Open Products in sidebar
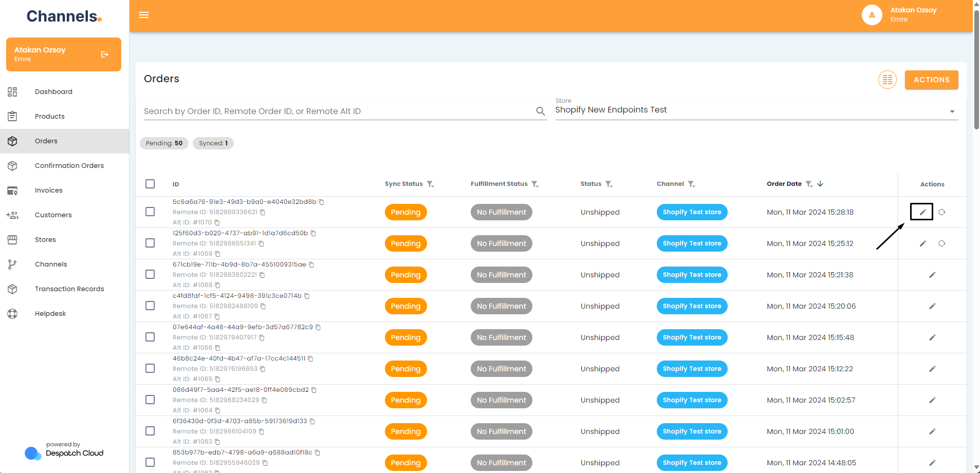Image resolution: width=980 pixels, height=473 pixels. [x=64, y=117]
